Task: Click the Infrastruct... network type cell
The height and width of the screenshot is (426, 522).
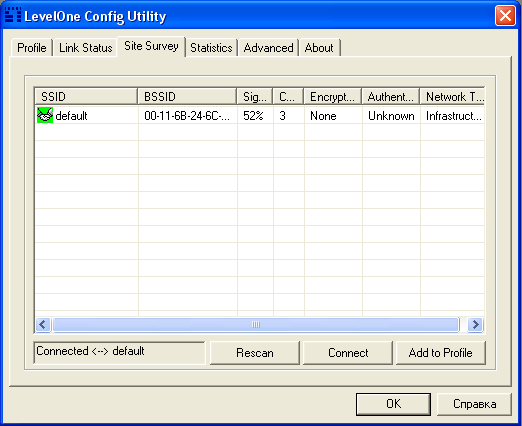Action: click(x=454, y=116)
